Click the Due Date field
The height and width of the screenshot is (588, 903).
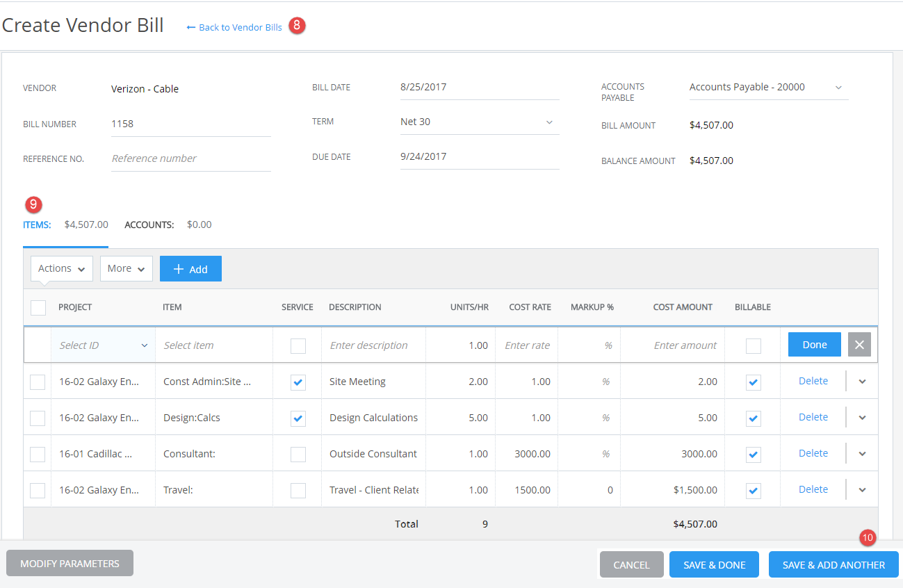(480, 157)
